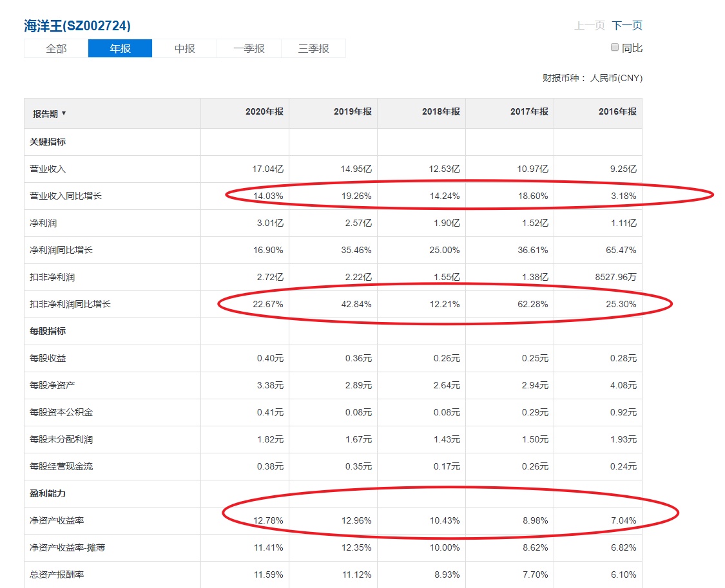Select the 每股经营现金流 row label

(61, 466)
